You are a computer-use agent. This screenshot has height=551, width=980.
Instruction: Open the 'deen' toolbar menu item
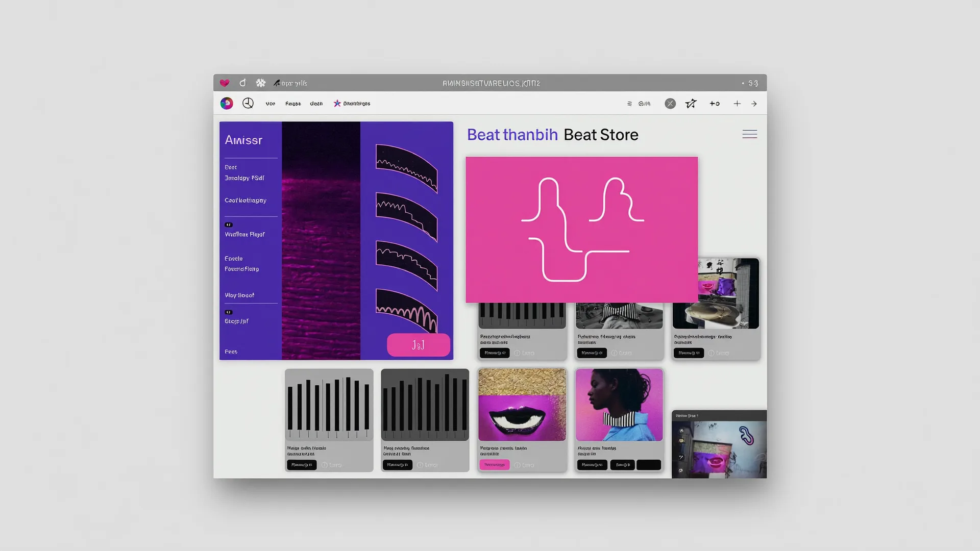[316, 104]
